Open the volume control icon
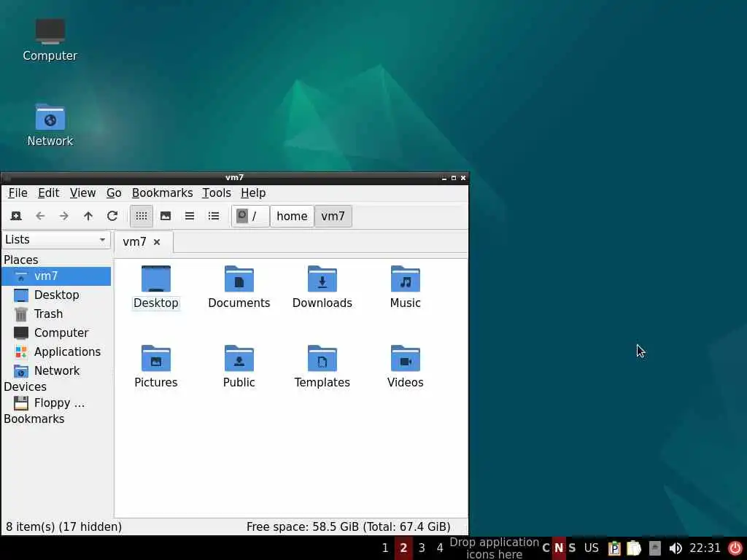747x560 pixels. click(x=676, y=548)
